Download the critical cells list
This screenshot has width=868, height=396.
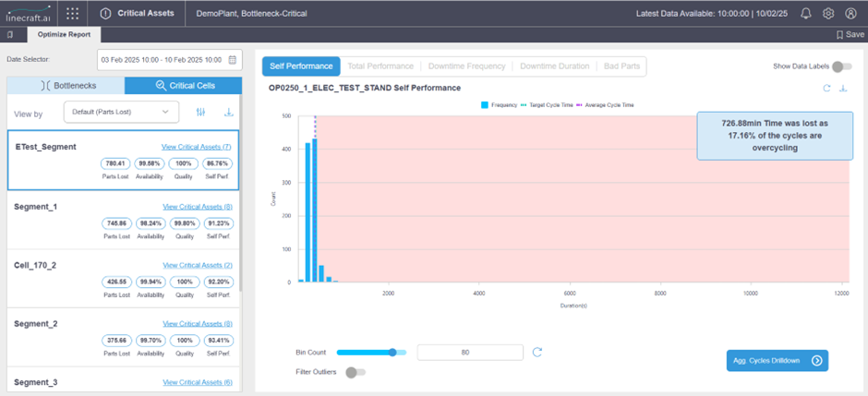228,113
